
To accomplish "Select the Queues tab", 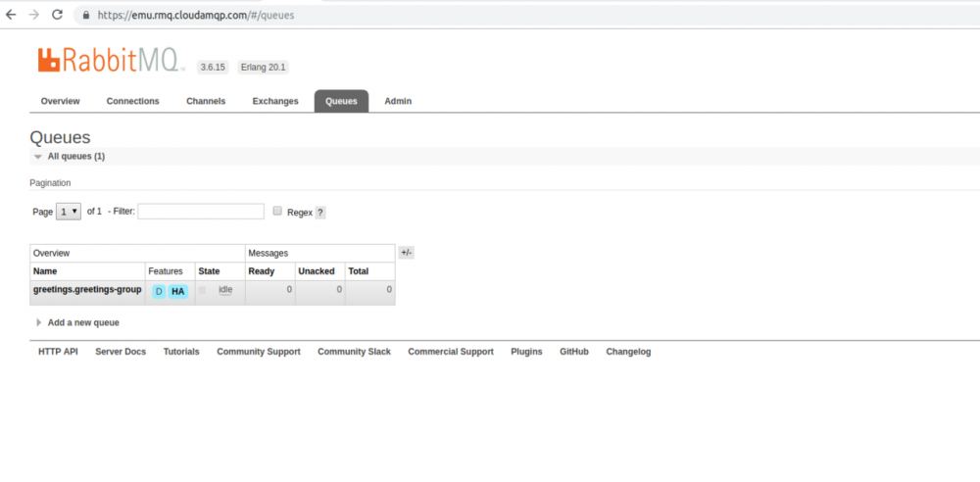I will pos(341,101).
